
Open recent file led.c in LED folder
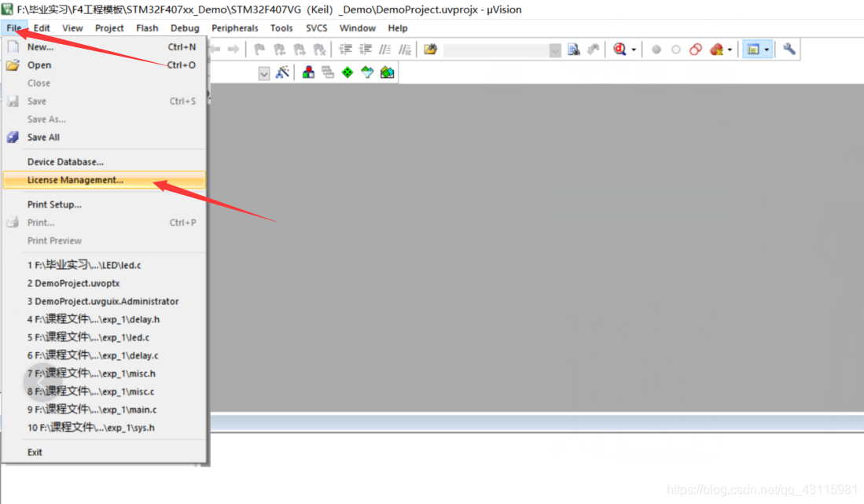point(104,265)
